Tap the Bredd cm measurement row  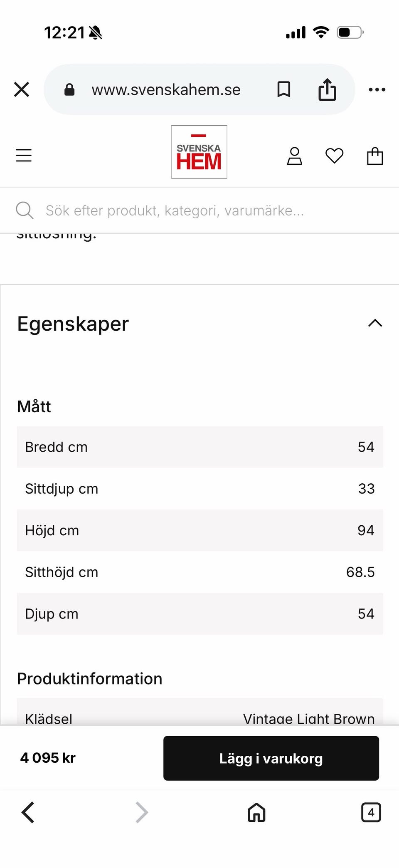click(199, 447)
